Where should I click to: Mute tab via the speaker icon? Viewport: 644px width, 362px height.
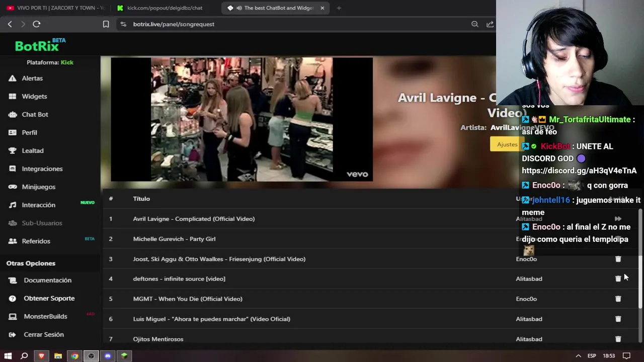click(x=239, y=8)
